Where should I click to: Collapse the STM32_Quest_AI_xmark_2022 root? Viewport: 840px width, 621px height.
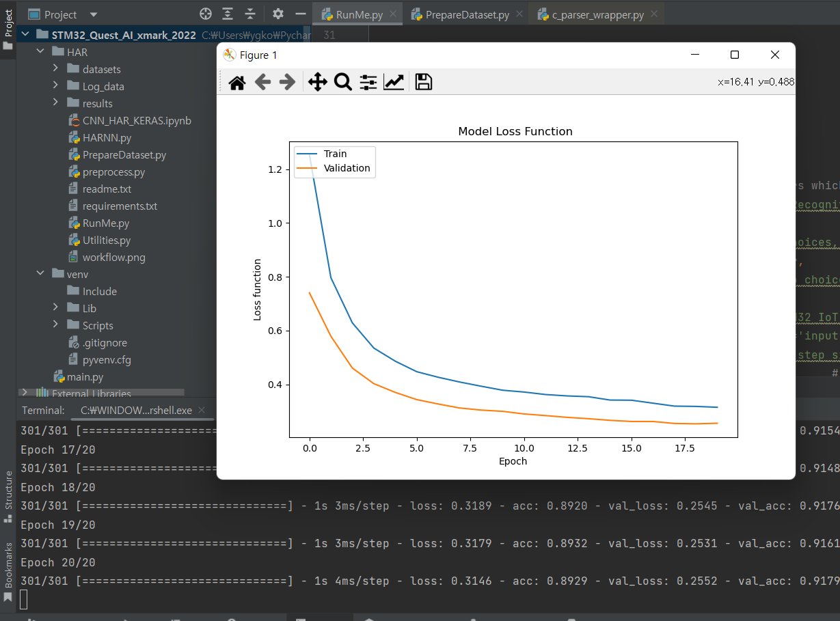pos(27,35)
